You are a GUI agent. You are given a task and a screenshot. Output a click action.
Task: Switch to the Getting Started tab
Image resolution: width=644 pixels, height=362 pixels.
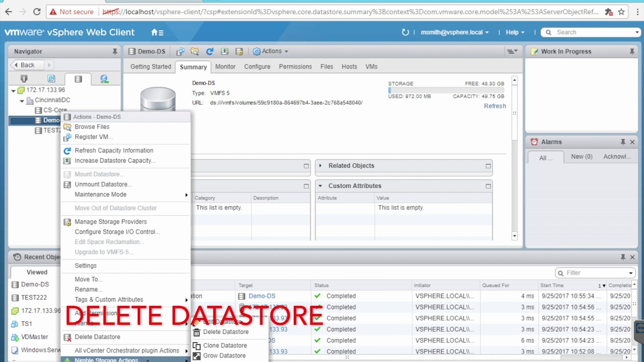click(x=151, y=66)
